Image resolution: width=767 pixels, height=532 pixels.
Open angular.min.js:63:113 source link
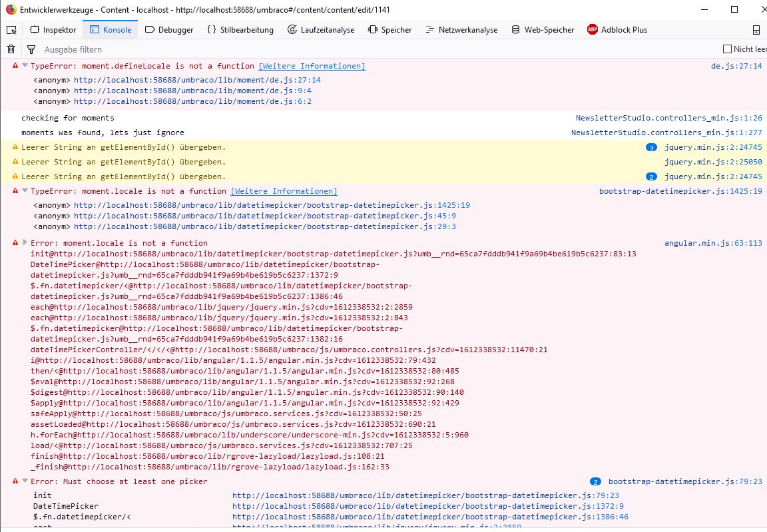[713, 243]
